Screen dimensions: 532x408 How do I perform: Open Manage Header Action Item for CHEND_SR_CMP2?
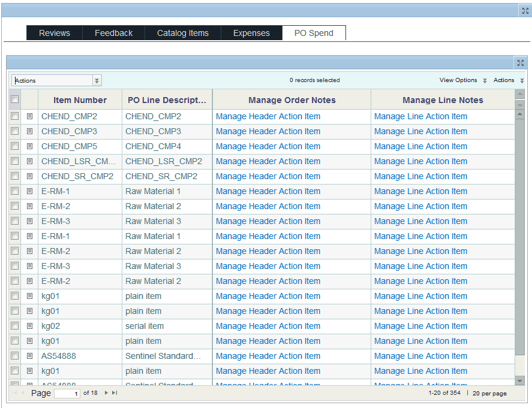[x=268, y=176]
